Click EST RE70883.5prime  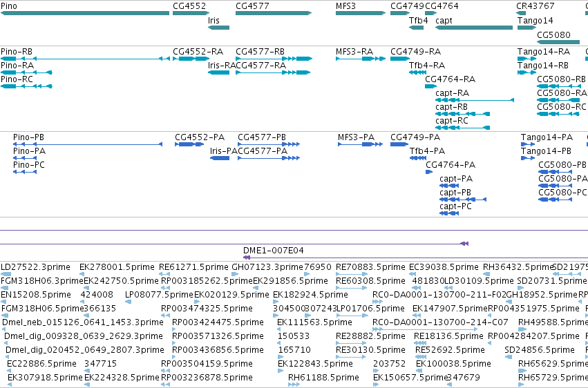point(370,267)
